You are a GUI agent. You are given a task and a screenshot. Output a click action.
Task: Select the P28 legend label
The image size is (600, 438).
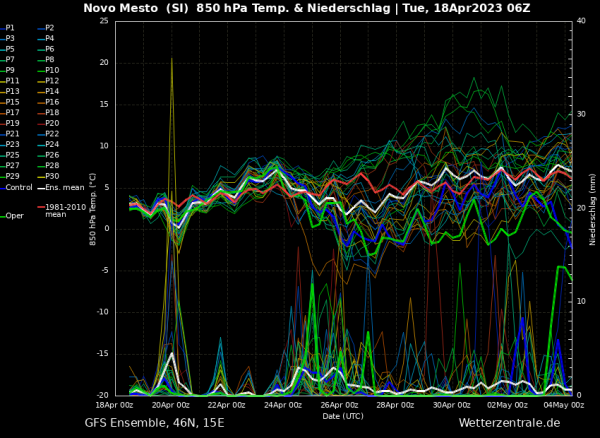(x=48, y=165)
